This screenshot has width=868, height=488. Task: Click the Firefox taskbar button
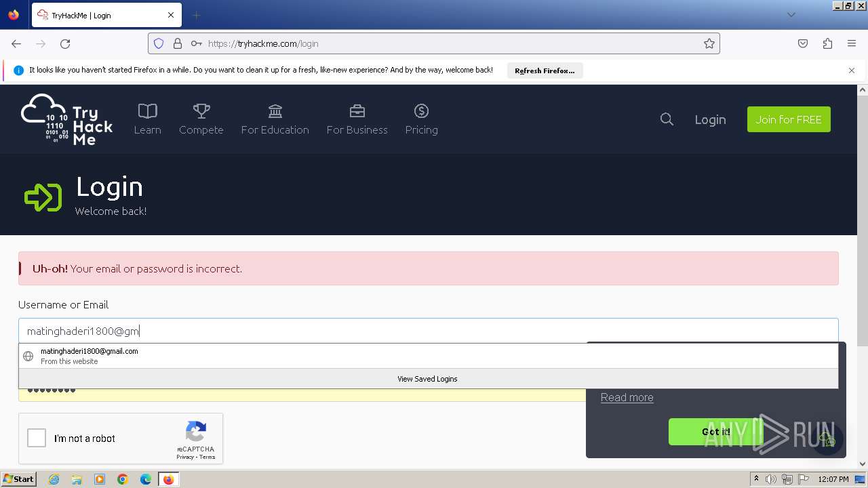168,479
